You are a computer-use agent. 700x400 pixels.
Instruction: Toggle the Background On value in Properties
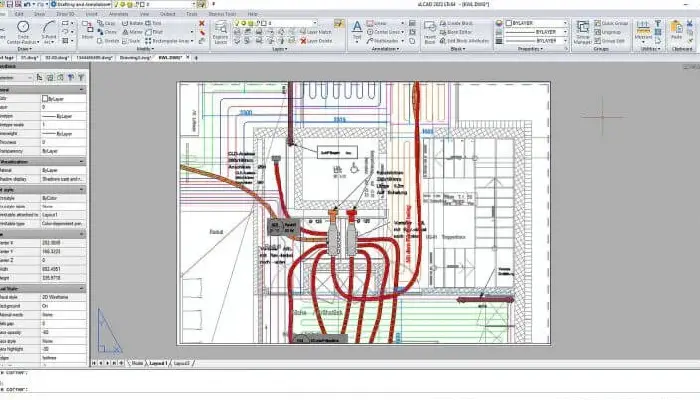pyautogui.click(x=63, y=306)
